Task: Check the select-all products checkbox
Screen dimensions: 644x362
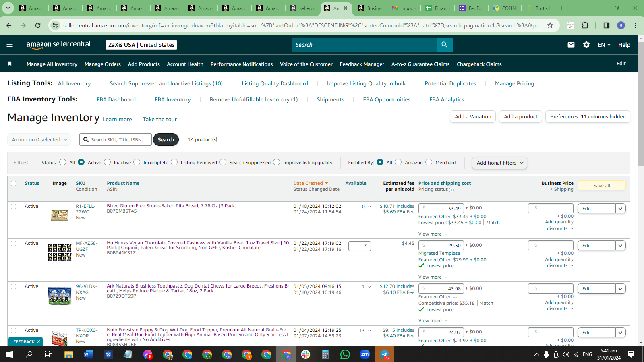Action: (x=13, y=183)
